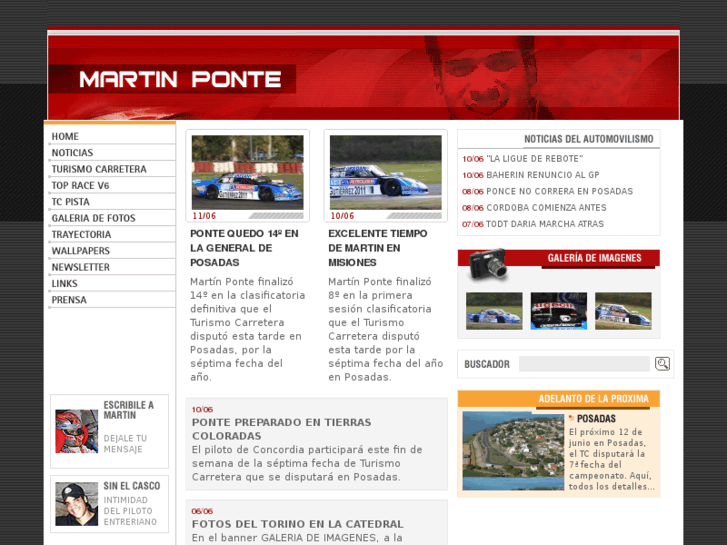727x545 pixels.
Task: Navigate to TRAYECTORIA
Action: 81,234
